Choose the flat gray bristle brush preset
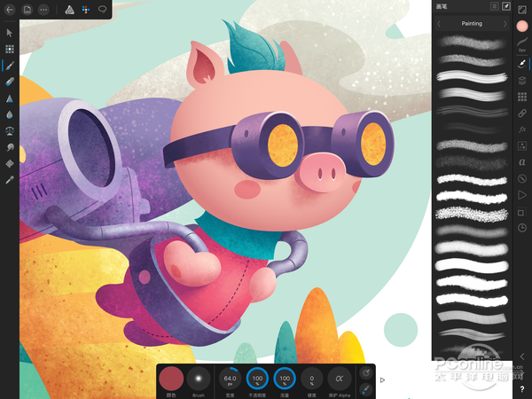This screenshot has height=399, width=532. point(472,317)
